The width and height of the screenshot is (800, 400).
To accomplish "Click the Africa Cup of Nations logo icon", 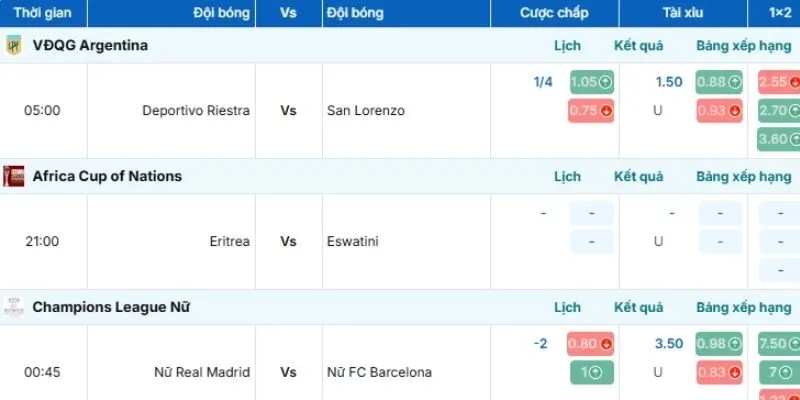I will click(14, 176).
